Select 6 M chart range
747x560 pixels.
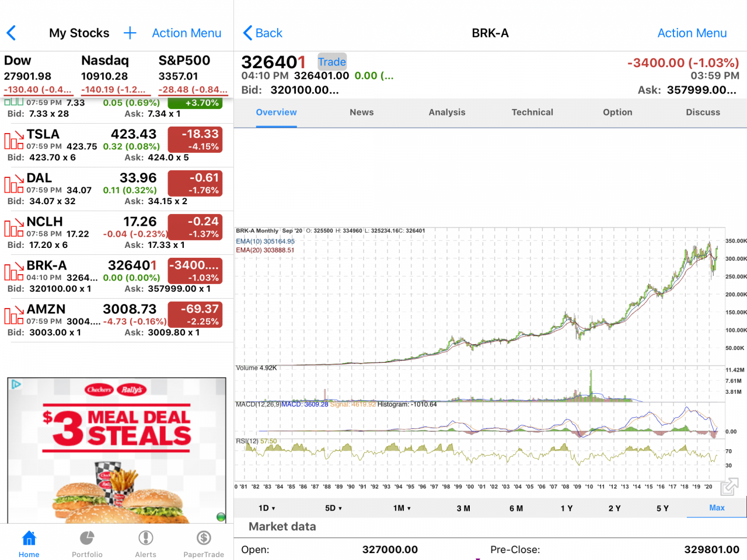click(x=516, y=508)
